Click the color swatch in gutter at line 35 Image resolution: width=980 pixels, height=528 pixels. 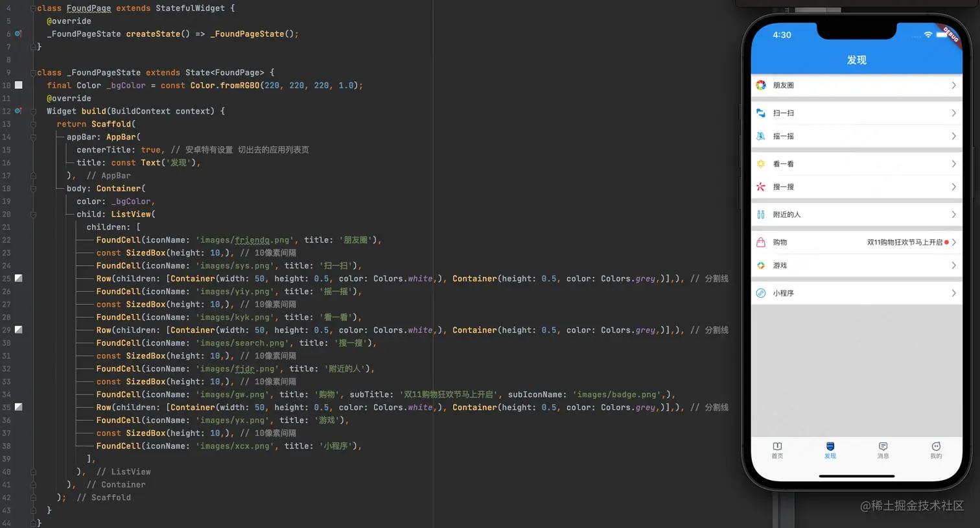point(18,407)
